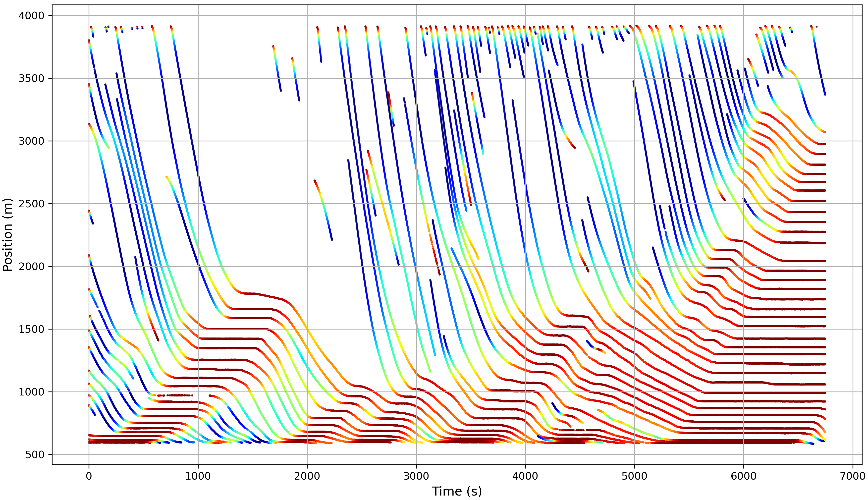Click the x-axis tick label 4000
This screenshot has width=868, height=500.
(x=525, y=476)
